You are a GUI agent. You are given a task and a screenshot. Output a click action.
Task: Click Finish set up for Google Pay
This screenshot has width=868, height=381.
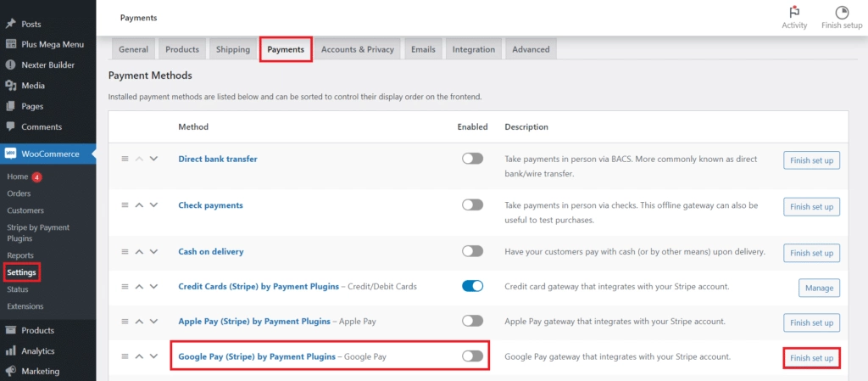point(811,358)
